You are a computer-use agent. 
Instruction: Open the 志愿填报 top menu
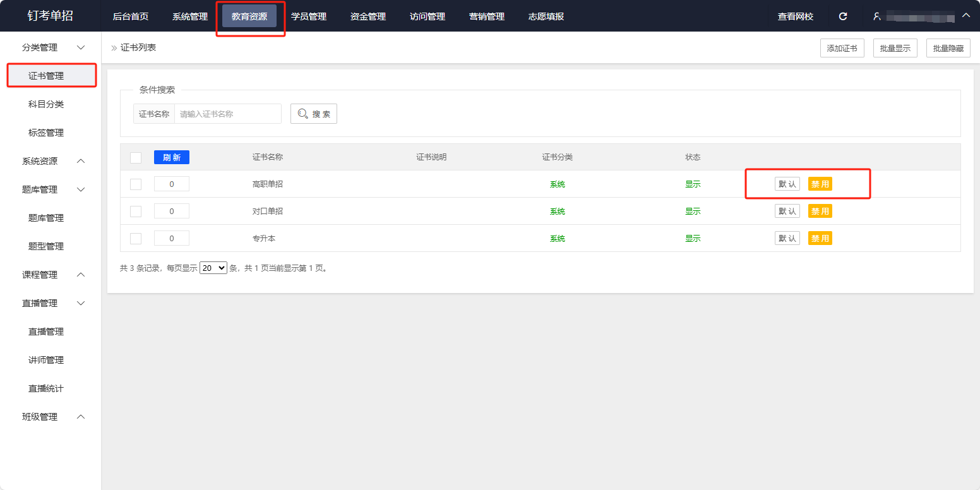point(546,16)
